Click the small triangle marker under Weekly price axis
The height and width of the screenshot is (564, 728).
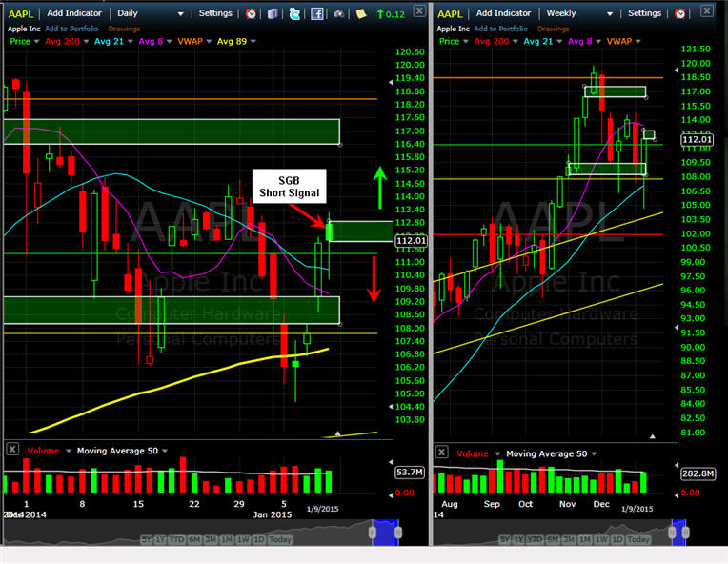[x=653, y=436]
